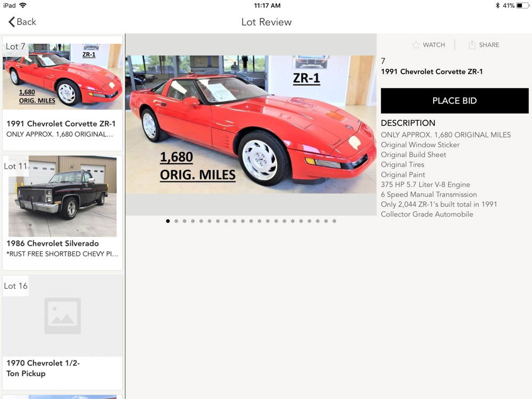Image resolution: width=532 pixels, height=399 pixels.
Task: Tap the placeholder image icon on Lot 16
Action: (x=62, y=315)
